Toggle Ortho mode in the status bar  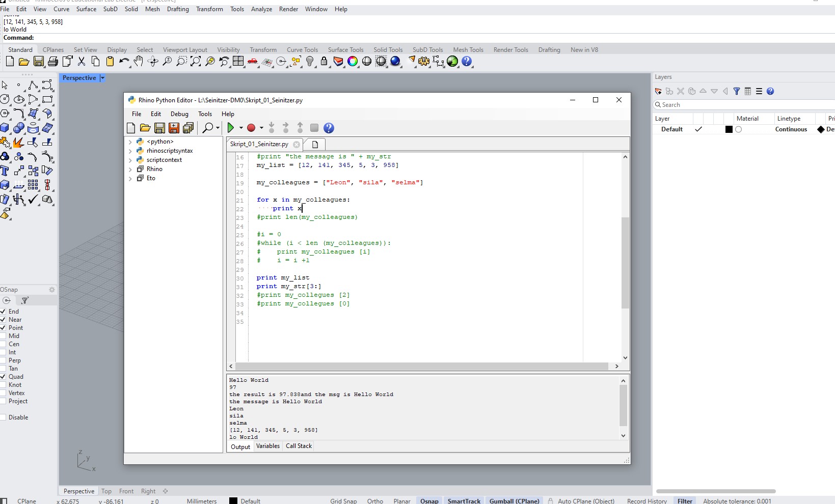coord(375,501)
